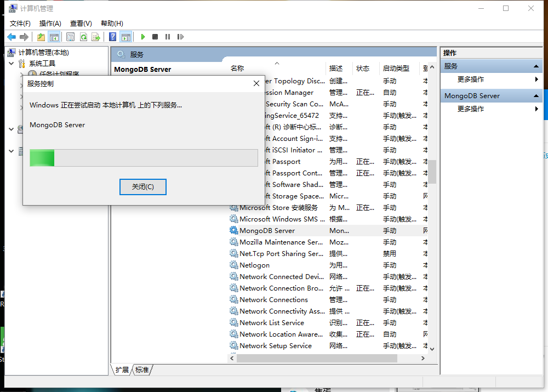Screen dimensions: 548x392
Task: Click the Refresh toolbar icon
Action: coord(83,37)
